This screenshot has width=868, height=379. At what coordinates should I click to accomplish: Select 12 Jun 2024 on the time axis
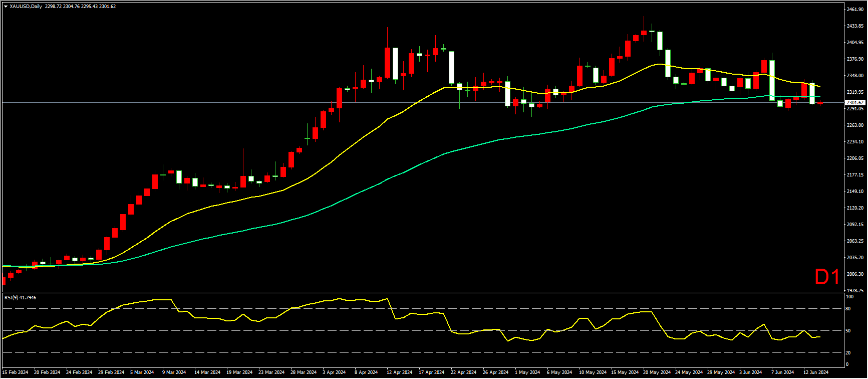[816, 372]
